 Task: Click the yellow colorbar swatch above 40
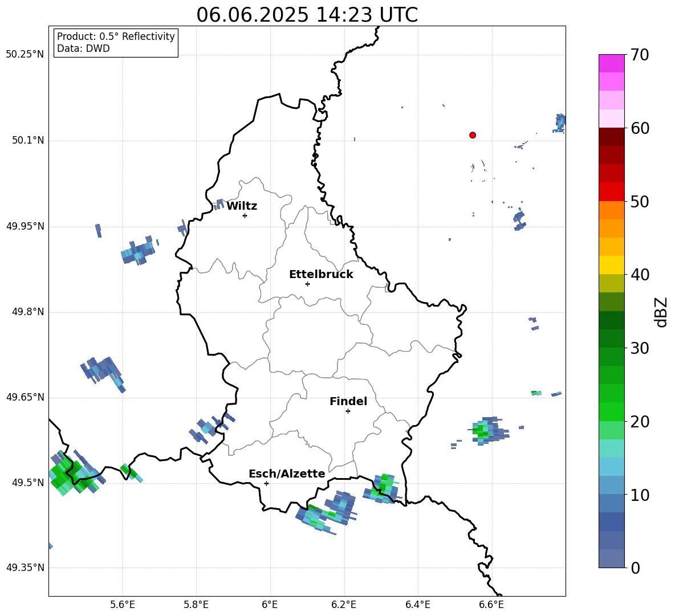[611, 265]
